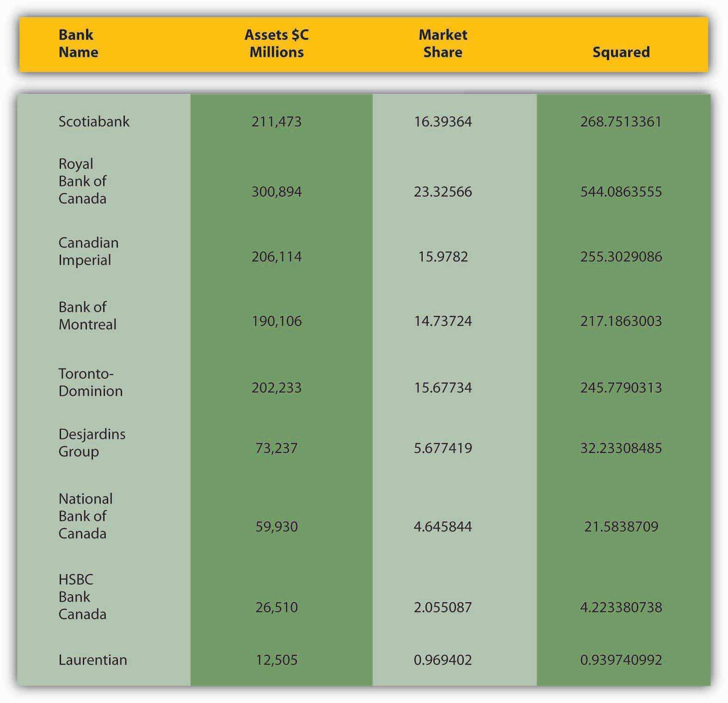The height and width of the screenshot is (703, 728).
Task: Click the Assets $C Millions header
Action: click(277, 43)
